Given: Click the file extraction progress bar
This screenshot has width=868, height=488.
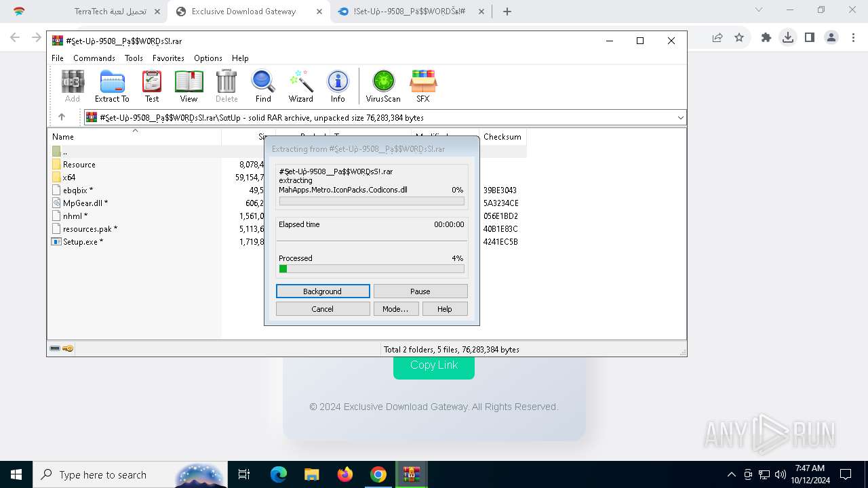Looking at the screenshot, I should coord(372,201).
